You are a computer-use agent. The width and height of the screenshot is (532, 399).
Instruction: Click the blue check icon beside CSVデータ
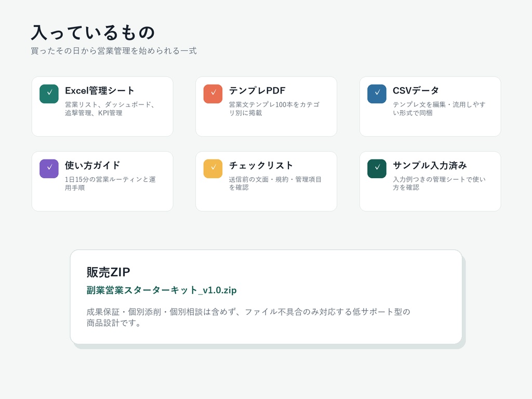tap(377, 94)
